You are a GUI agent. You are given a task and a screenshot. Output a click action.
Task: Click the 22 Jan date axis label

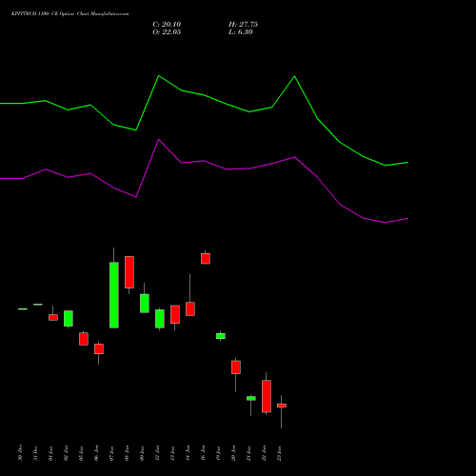point(264,453)
